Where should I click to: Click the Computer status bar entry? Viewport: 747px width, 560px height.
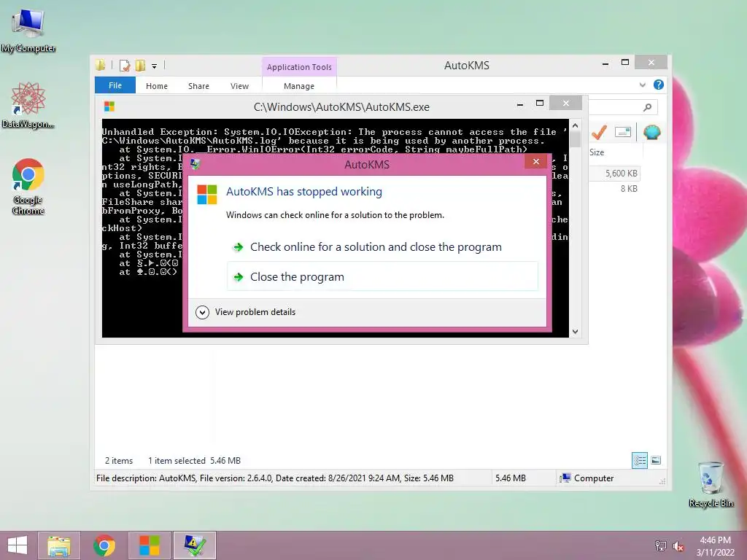[x=587, y=478]
